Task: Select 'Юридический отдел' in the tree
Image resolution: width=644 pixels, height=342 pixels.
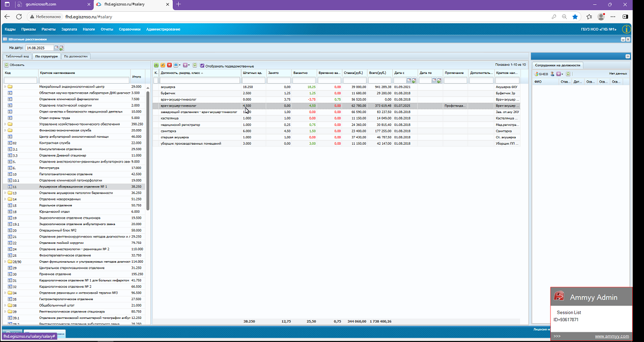Action: (74, 212)
